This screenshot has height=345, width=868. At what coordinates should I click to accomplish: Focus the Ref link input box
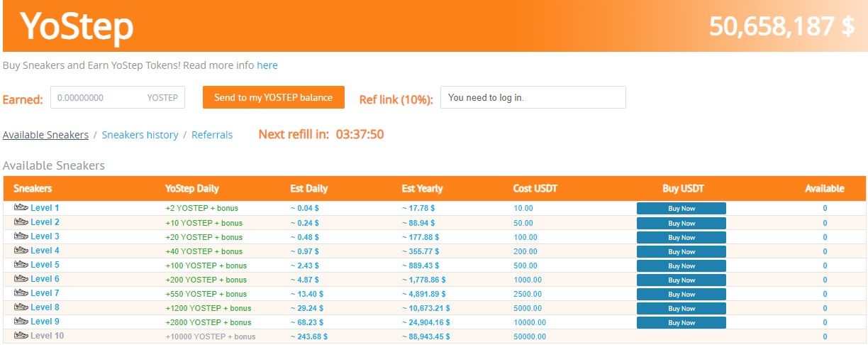click(x=533, y=98)
